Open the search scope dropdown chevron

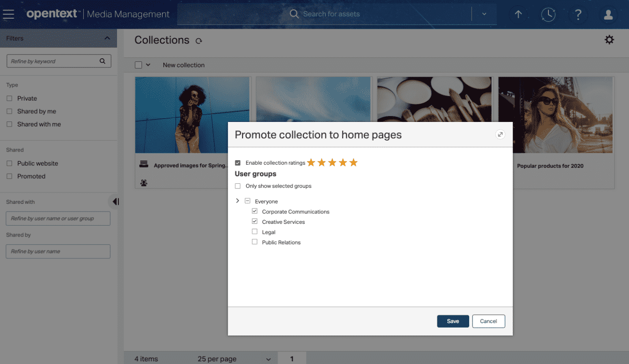coord(484,14)
